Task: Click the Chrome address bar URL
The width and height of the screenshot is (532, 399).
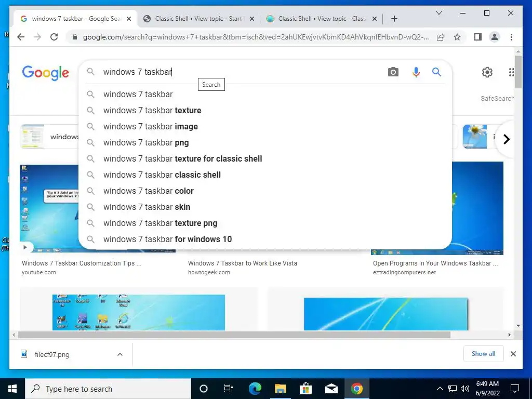Action: click(256, 37)
